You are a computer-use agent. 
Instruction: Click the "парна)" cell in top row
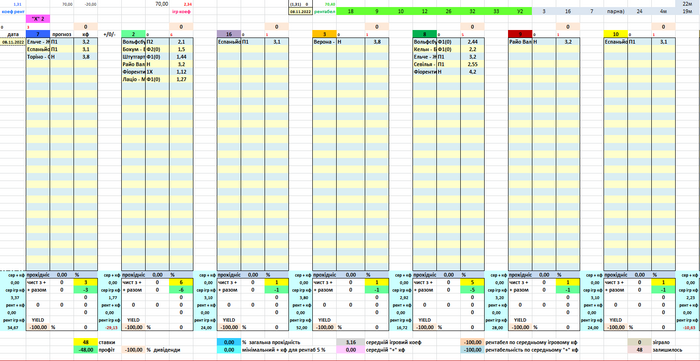(616, 11)
